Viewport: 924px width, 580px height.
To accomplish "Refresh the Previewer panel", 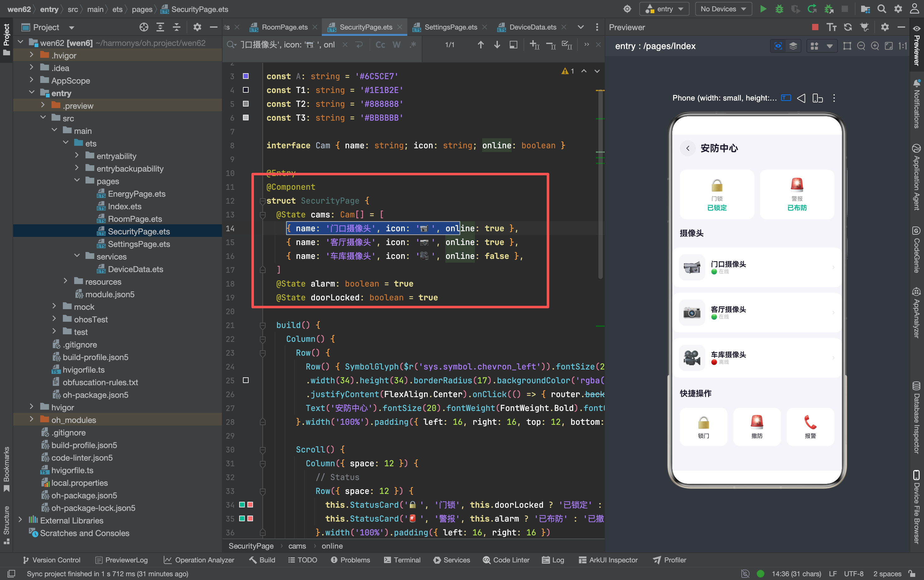I will [848, 27].
